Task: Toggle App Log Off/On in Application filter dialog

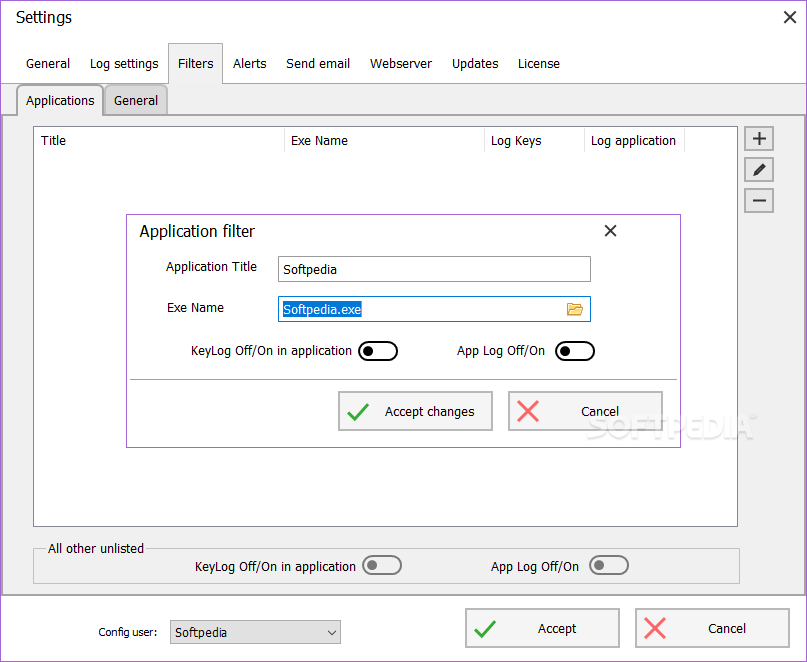Action: coord(574,351)
